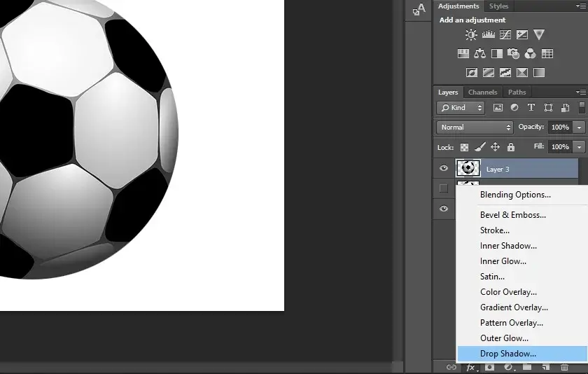Add a Curves adjustment
Image resolution: width=588 pixels, height=374 pixels.
coord(505,35)
